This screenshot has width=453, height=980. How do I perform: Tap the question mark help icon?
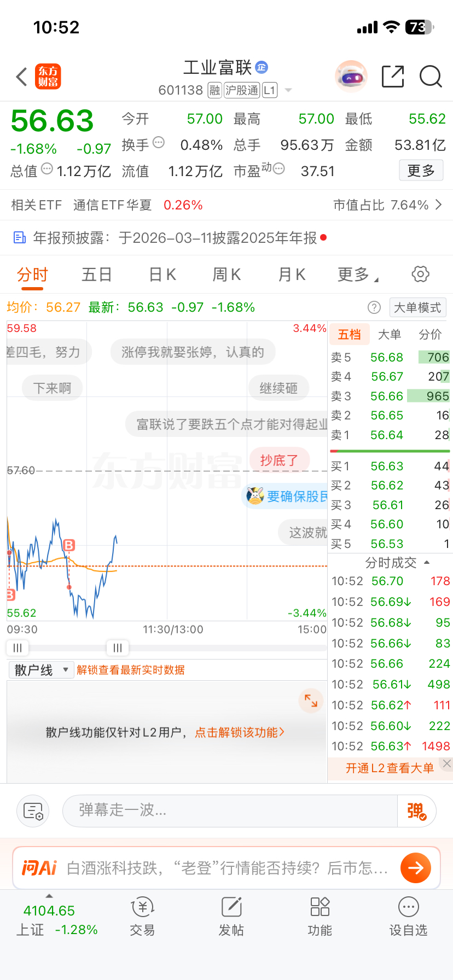374,307
